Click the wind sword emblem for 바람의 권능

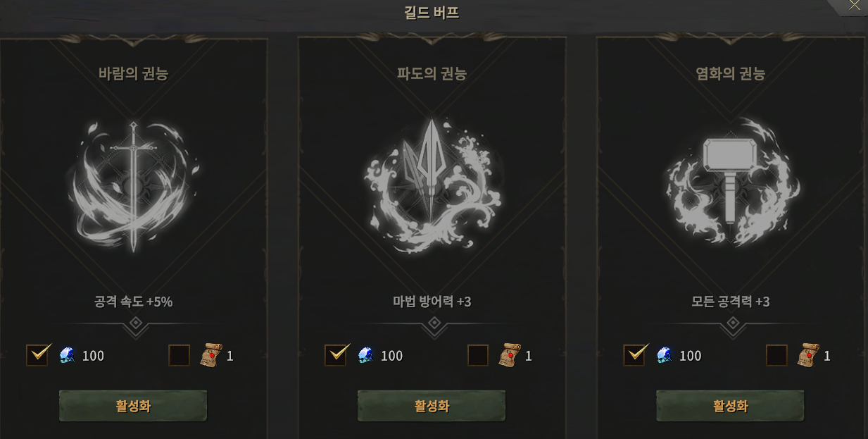click(133, 185)
